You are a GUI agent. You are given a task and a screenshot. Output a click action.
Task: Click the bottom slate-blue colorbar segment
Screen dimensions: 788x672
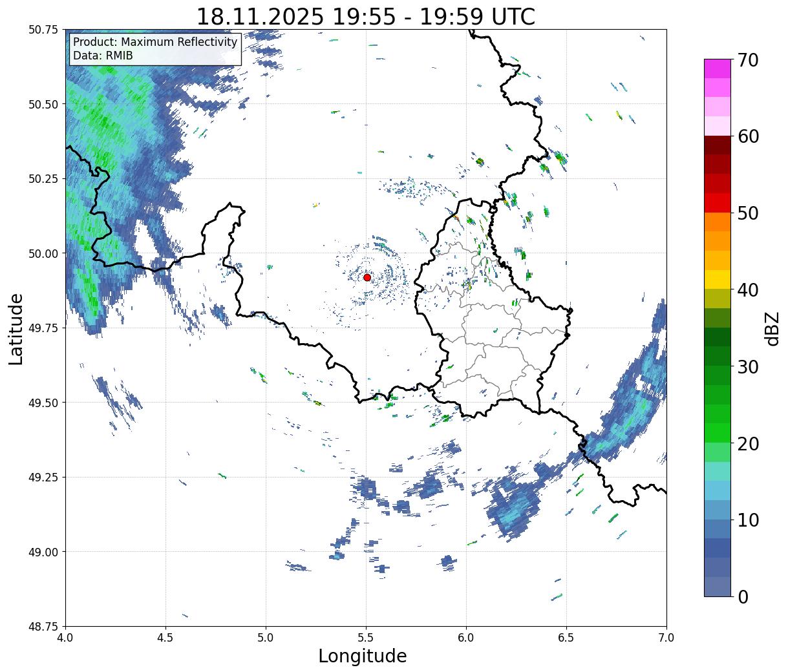(718, 586)
